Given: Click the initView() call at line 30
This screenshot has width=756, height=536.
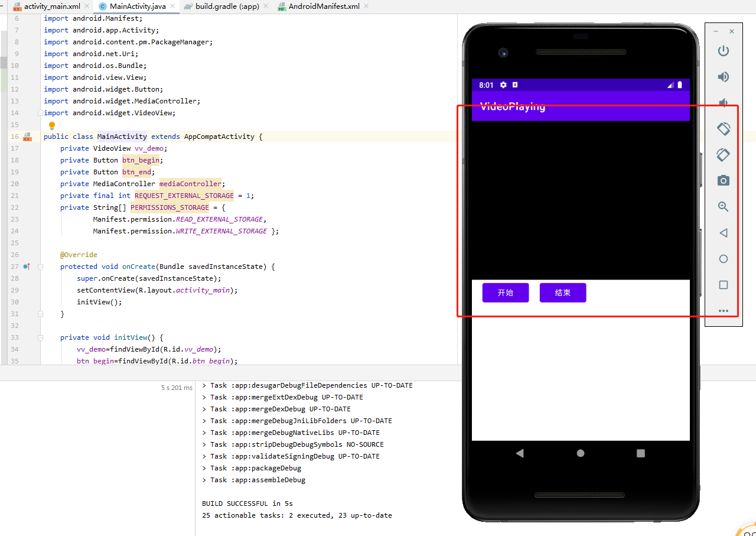Looking at the screenshot, I should tap(99, 302).
